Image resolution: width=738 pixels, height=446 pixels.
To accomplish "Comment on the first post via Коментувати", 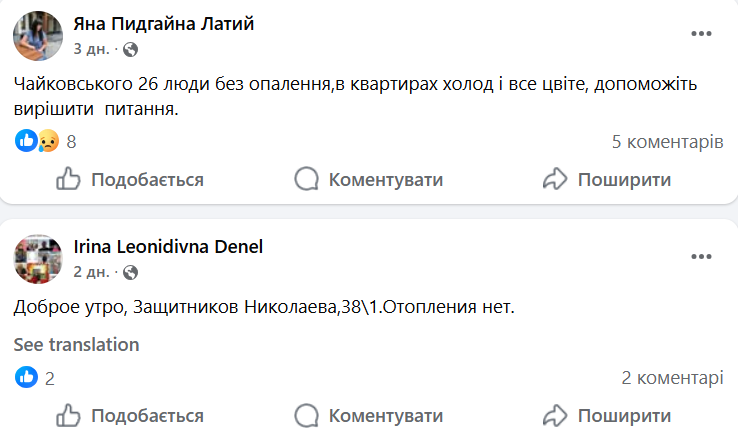I will (x=369, y=180).
